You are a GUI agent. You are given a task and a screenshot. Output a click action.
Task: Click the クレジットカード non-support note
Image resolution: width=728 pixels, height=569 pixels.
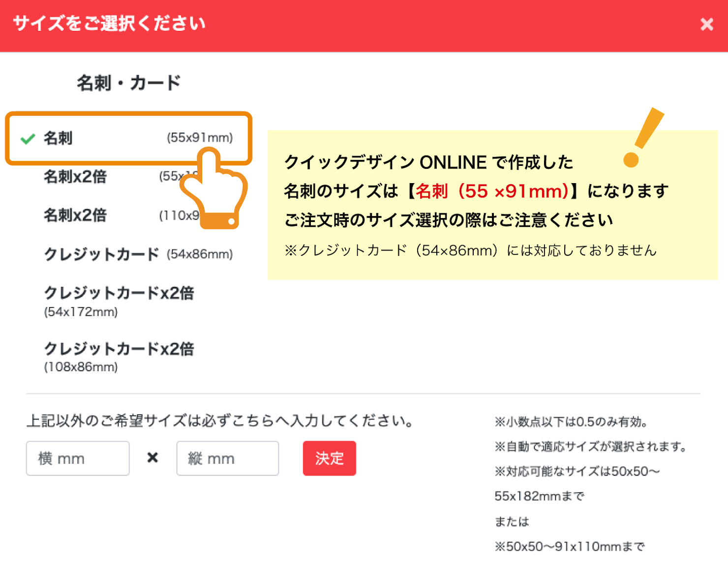pos(471,250)
